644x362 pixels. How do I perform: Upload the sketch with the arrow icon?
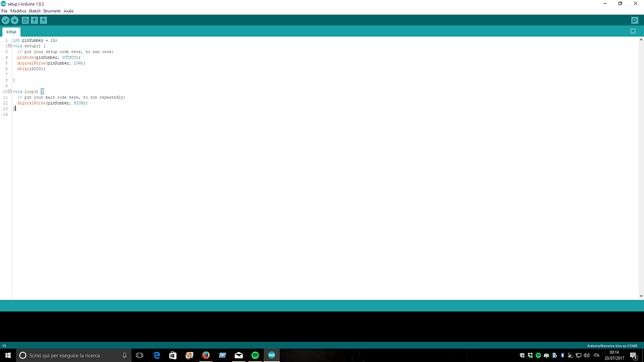(15, 20)
